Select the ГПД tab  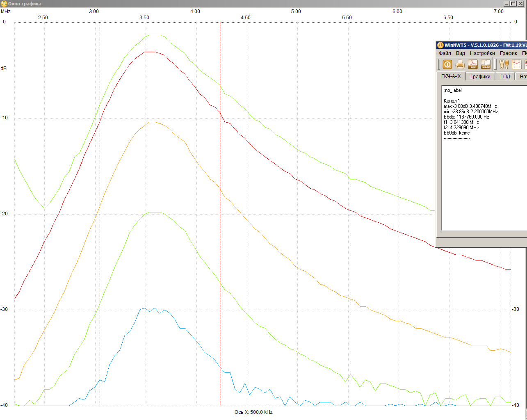pos(505,77)
